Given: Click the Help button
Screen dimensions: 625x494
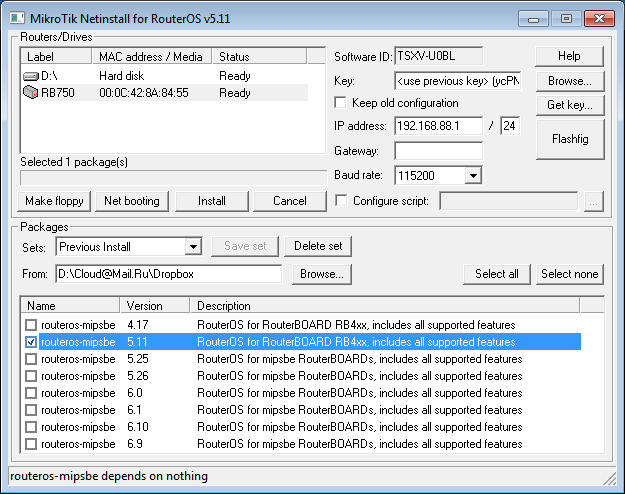Looking at the screenshot, I should pos(569,56).
